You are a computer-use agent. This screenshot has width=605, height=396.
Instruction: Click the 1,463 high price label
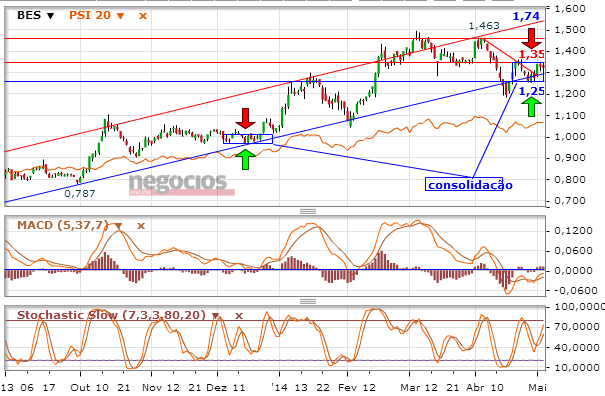pyautogui.click(x=484, y=25)
